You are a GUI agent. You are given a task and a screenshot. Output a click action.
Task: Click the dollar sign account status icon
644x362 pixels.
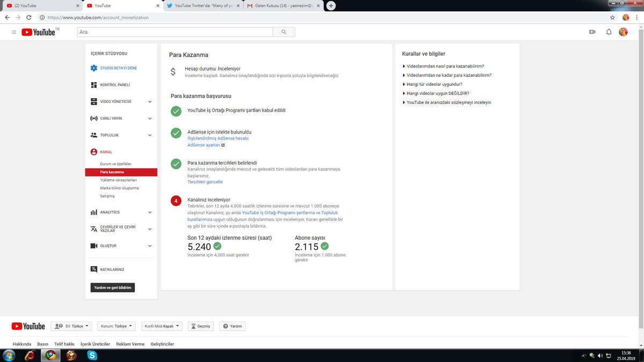click(173, 71)
